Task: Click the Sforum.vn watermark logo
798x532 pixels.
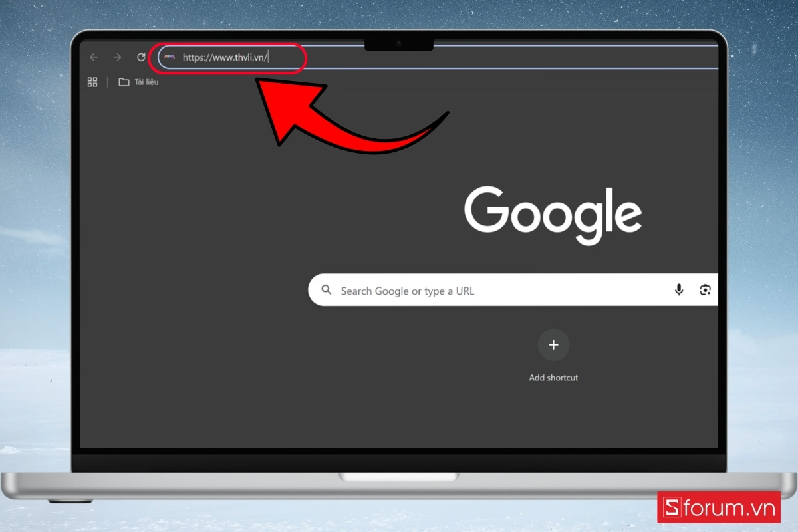Action: [x=718, y=507]
